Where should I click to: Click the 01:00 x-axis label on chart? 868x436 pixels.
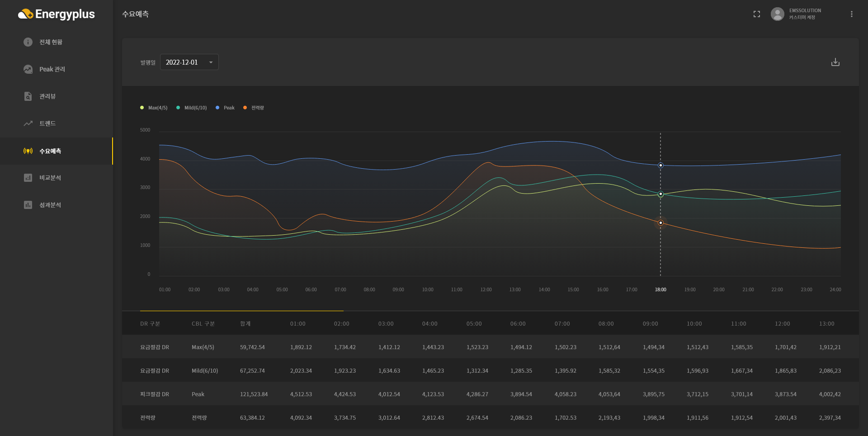(x=165, y=289)
